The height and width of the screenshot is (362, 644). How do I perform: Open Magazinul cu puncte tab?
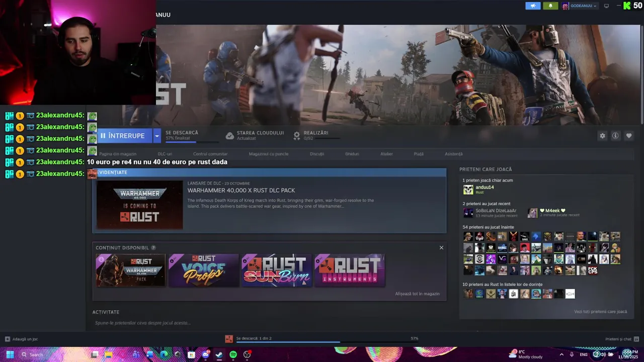click(269, 154)
